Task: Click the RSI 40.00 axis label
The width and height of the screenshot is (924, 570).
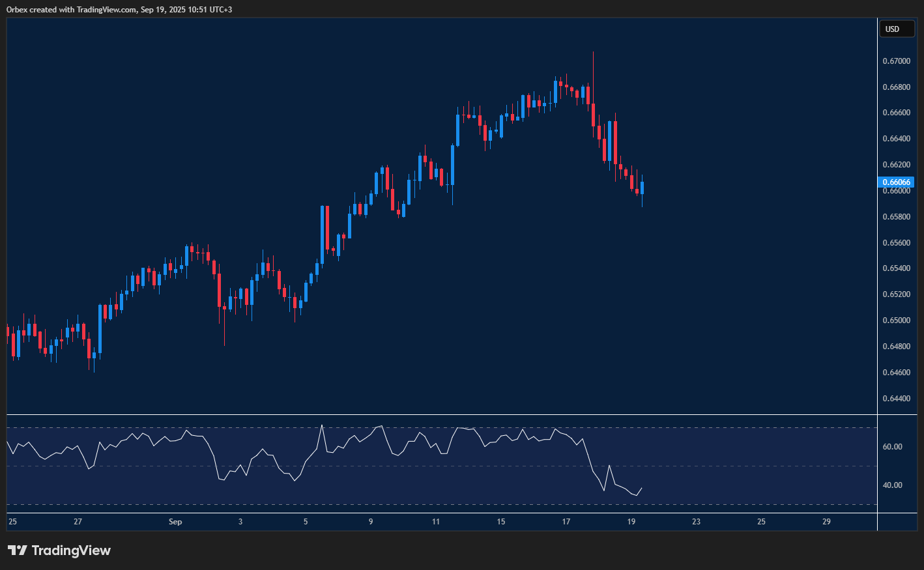Action: tap(892, 485)
